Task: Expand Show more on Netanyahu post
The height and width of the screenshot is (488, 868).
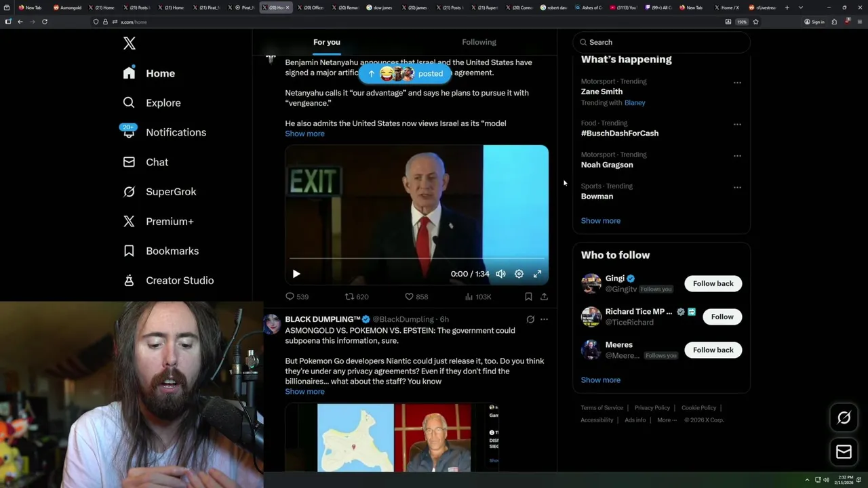Action: (304, 134)
